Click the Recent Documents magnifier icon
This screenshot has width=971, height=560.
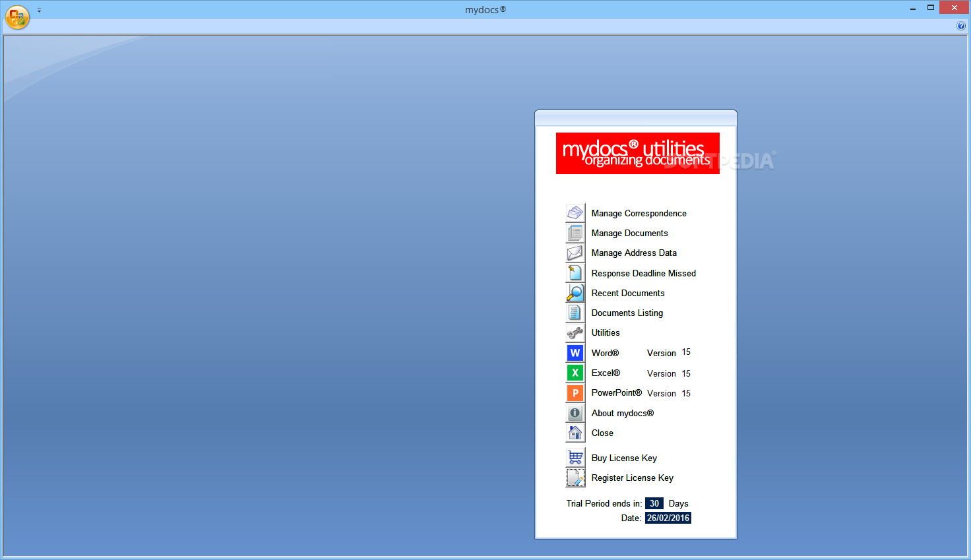pos(575,293)
